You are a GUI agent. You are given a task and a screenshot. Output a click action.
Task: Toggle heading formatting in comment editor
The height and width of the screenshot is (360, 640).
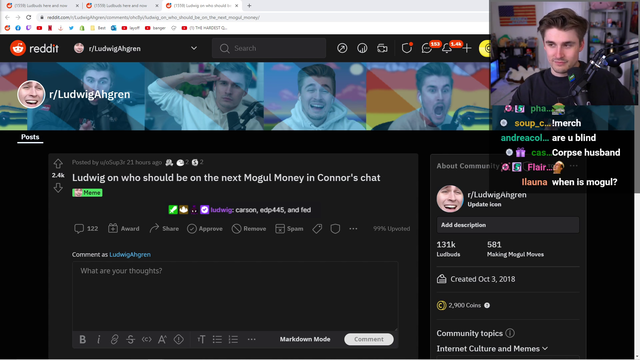click(201, 339)
